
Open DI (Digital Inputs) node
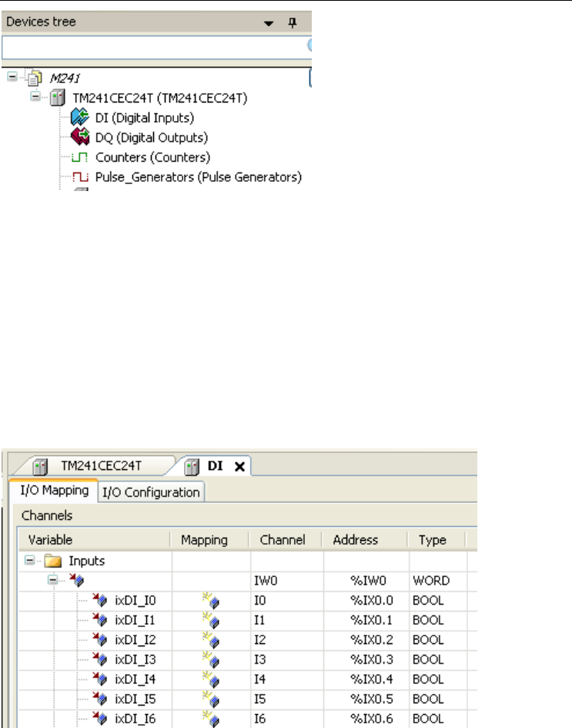[x=144, y=118]
